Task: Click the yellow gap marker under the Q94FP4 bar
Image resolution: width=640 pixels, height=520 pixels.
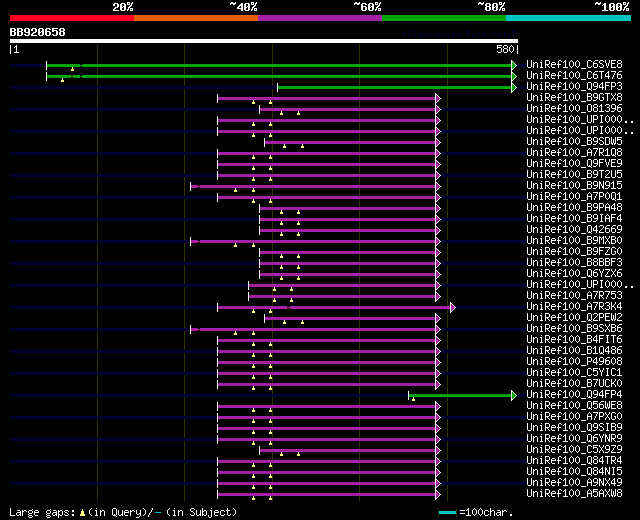Action: [413, 399]
